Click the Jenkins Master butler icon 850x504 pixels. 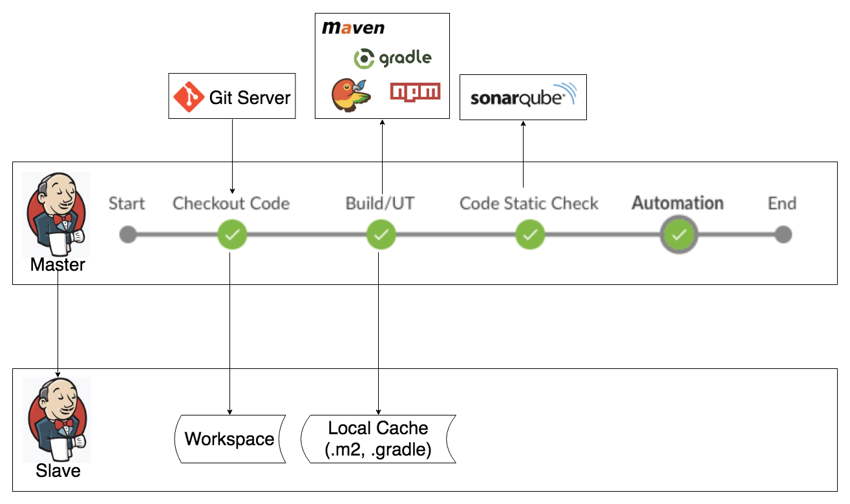(x=56, y=215)
